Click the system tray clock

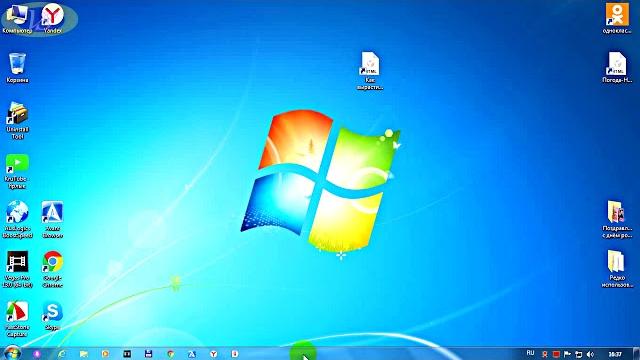click(x=615, y=354)
